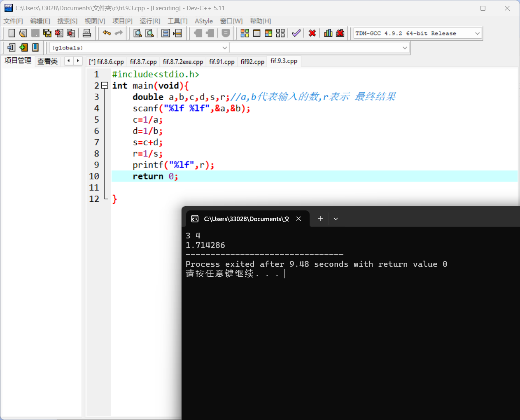Stop execution with the red X icon
520x420 pixels.
click(x=312, y=33)
